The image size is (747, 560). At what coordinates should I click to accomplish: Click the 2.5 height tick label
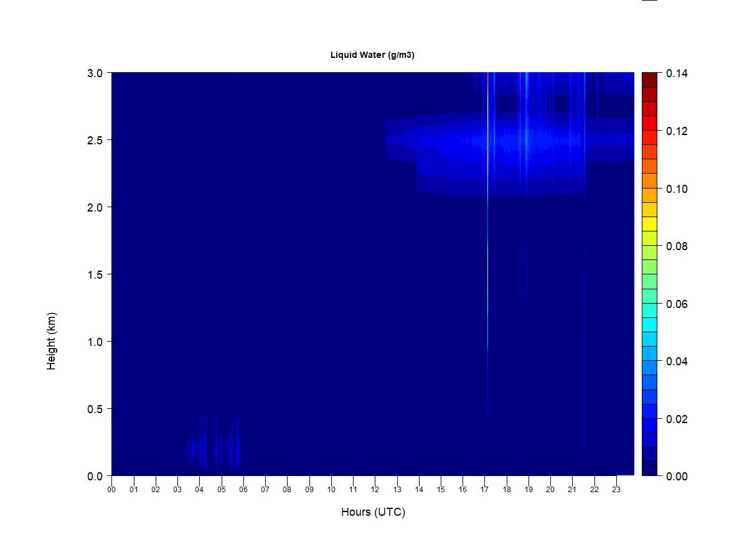click(x=95, y=140)
